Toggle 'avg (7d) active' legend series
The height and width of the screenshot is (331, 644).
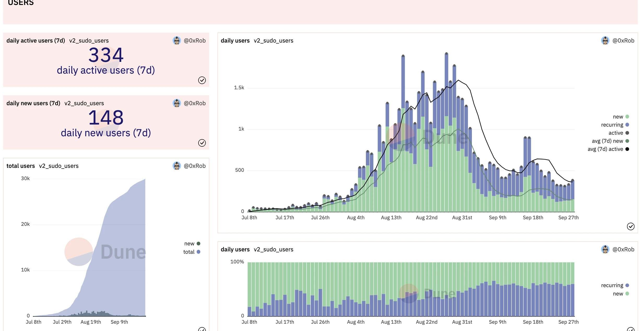(x=605, y=149)
